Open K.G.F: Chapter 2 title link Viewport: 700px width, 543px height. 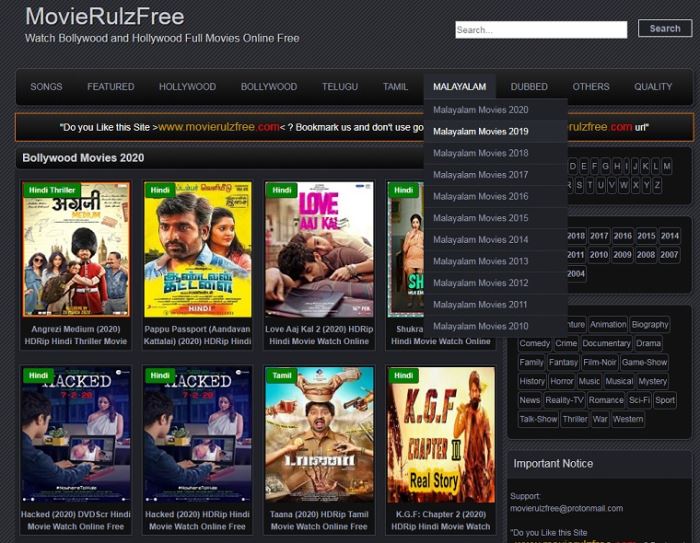click(x=441, y=520)
